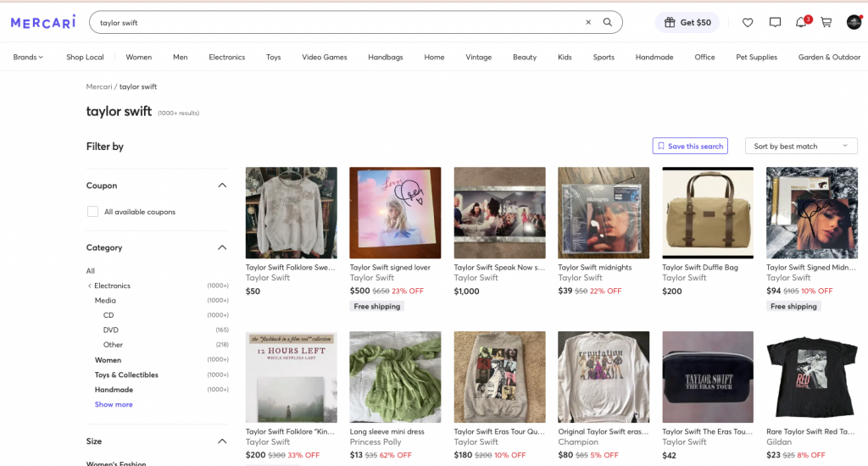
Task: Open the Taylor Swift midnights title link
Action: point(594,267)
